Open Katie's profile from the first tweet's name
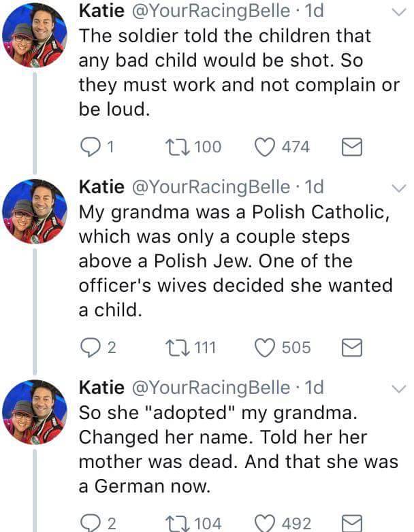The width and height of the screenshot is (414, 532). coord(101,11)
